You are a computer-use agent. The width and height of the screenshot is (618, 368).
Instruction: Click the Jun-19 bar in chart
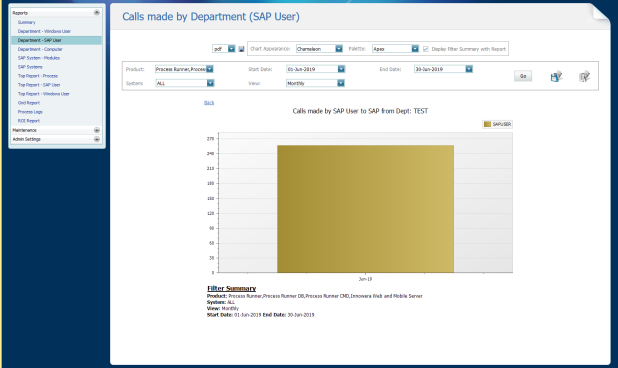click(x=365, y=209)
